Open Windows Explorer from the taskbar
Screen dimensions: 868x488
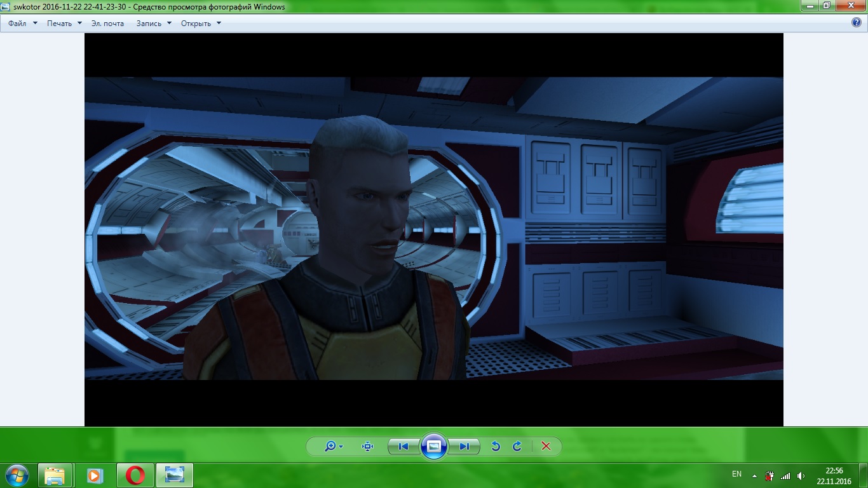(x=55, y=475)
